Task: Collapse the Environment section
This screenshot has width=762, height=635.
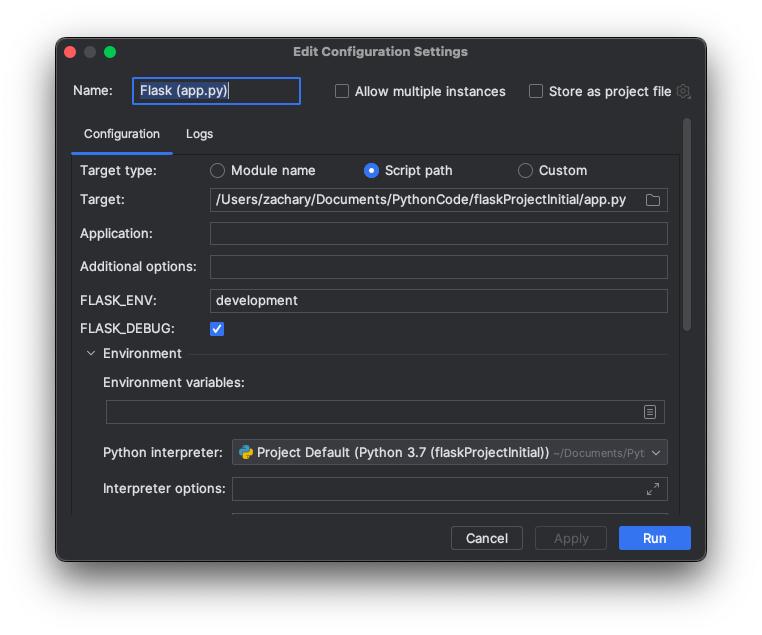Action: click(x=91, y=353)
